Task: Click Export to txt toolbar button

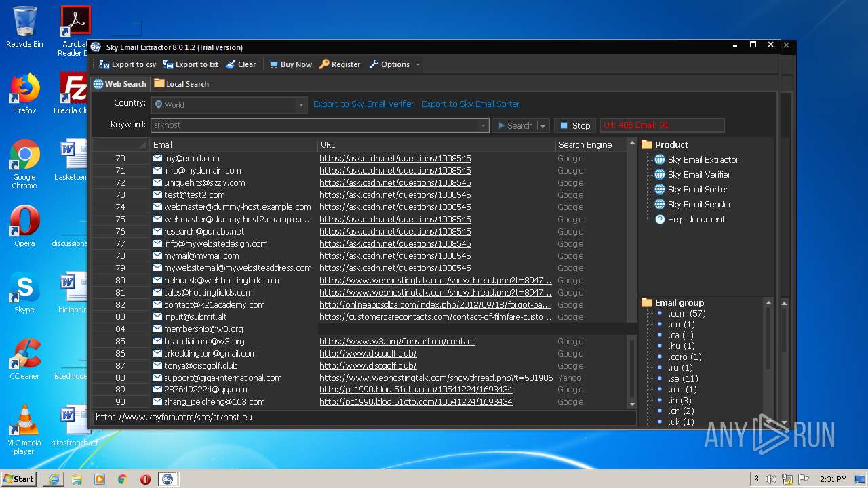Action: pyautogui.click(x=191, y=64)
